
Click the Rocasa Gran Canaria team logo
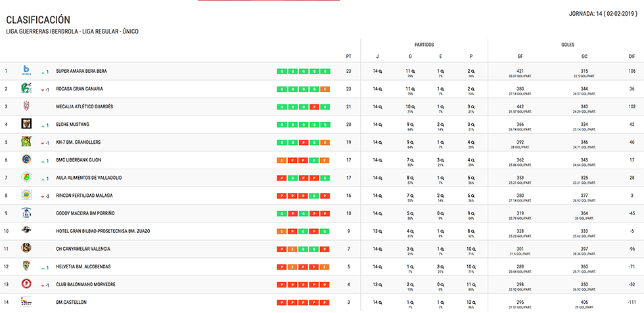[x=26, y=88]
